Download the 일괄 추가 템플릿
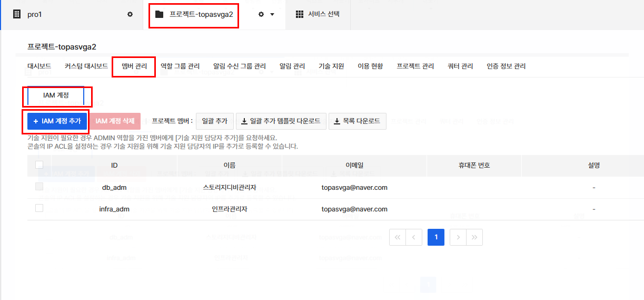 281,121
